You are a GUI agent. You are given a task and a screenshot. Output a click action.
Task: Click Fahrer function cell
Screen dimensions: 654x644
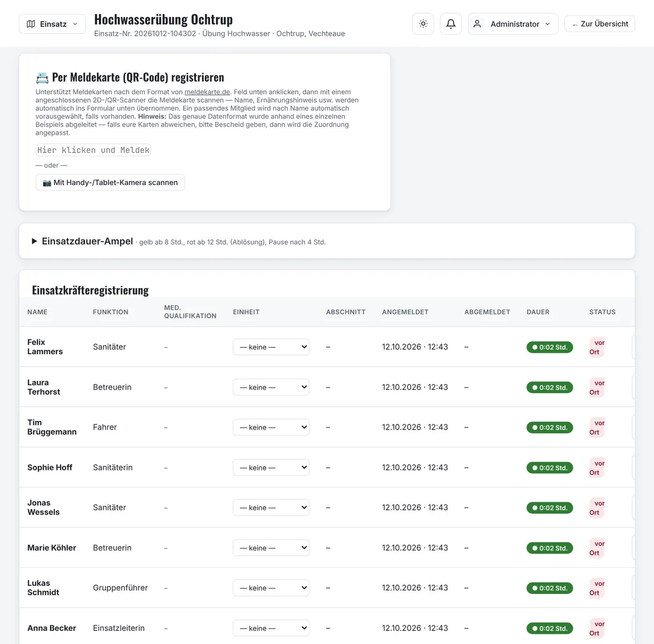tap(105, 427)
